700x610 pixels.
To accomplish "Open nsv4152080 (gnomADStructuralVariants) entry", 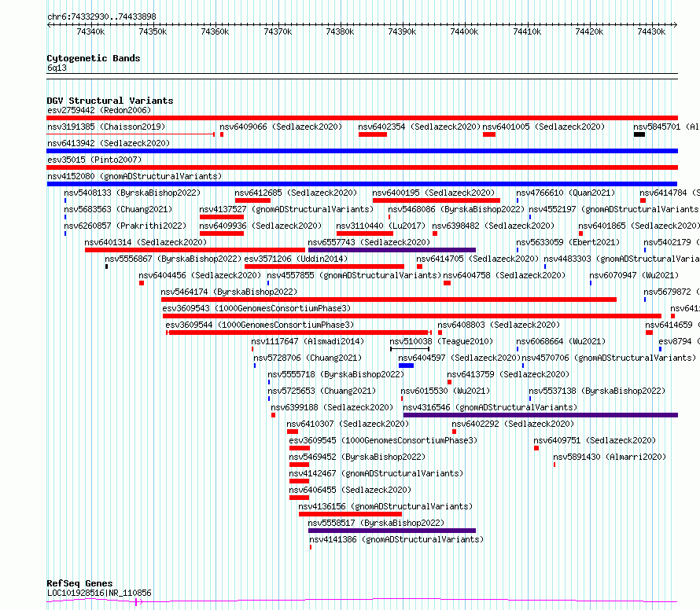I will [134, 176].
